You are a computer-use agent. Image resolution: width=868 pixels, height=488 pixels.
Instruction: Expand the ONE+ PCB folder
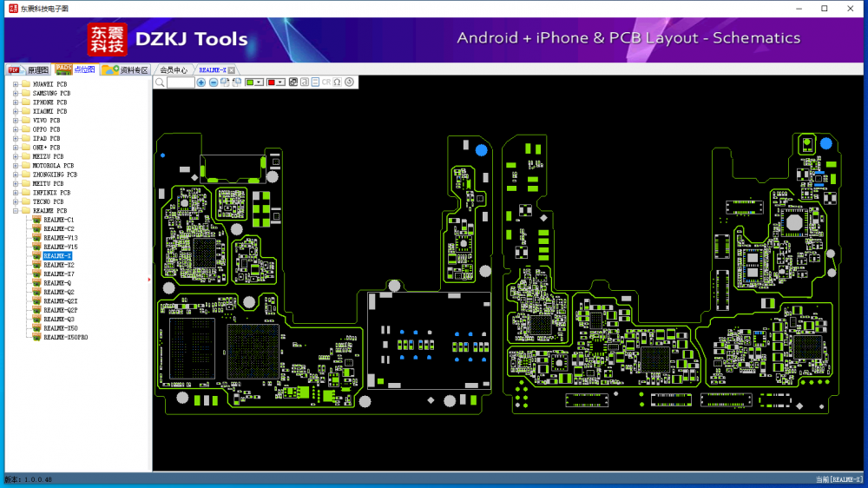click(16, 148)
